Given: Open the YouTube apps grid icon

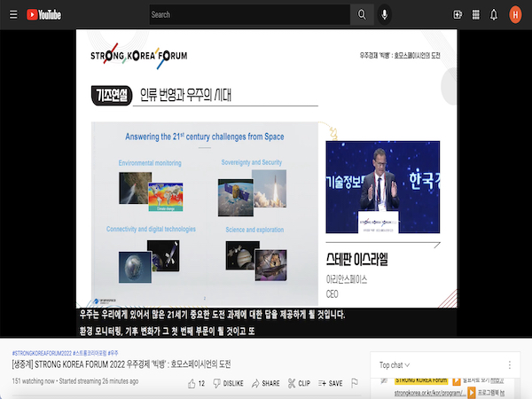Looking at the screenshot, I should [x=476, y=14].
